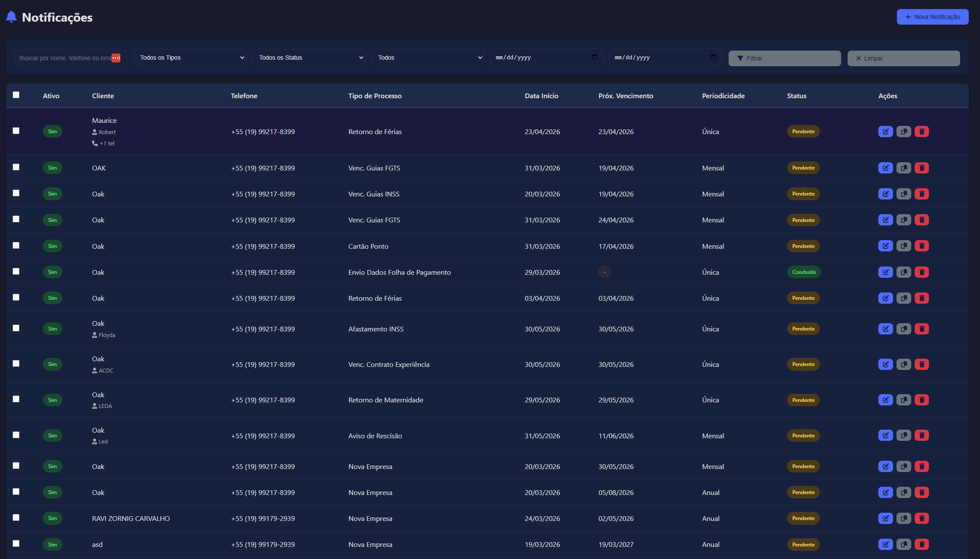Expand the Todos os Status dropdown
Image resolution: width=980 pixels, height=559 pixels.
click(x=308, y=58)
